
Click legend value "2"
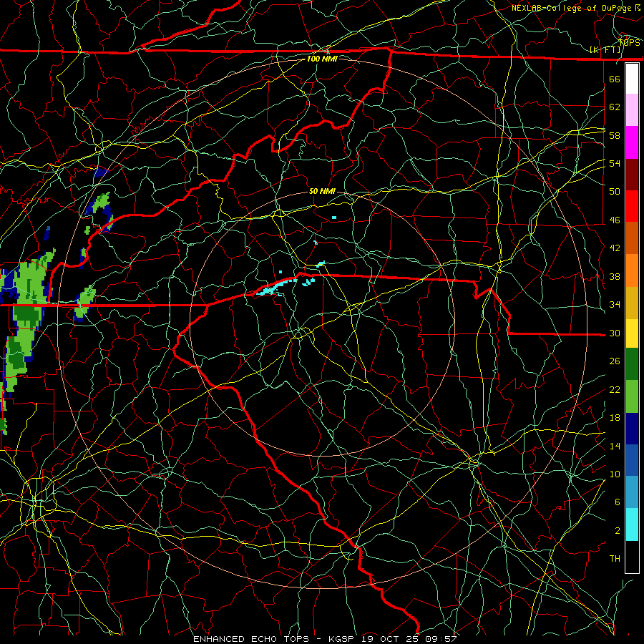click(618, 531)
